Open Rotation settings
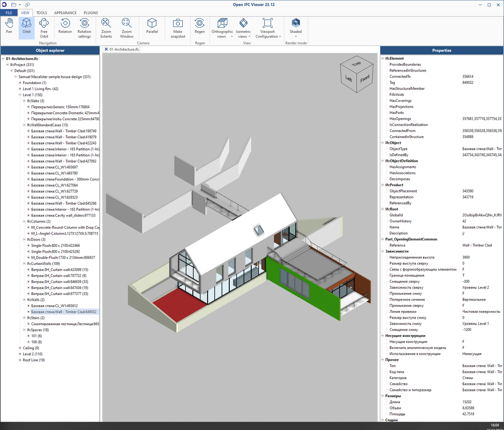504x430 pixels. (x=84, y=28)
